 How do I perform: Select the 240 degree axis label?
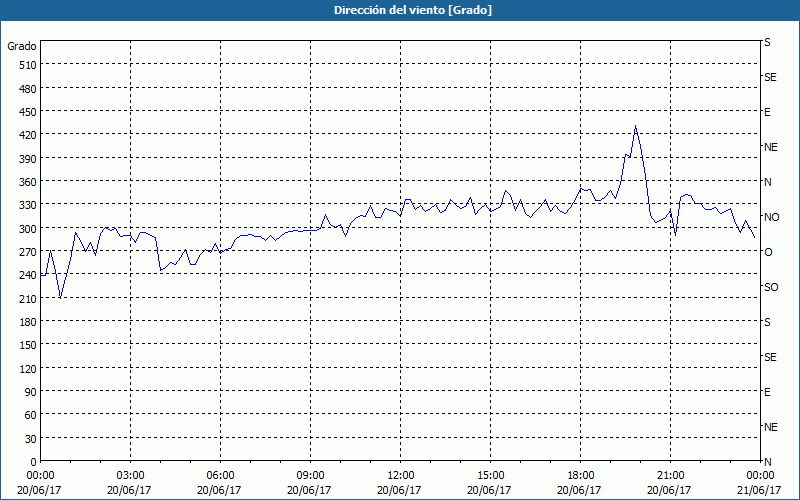coord(29,276)
